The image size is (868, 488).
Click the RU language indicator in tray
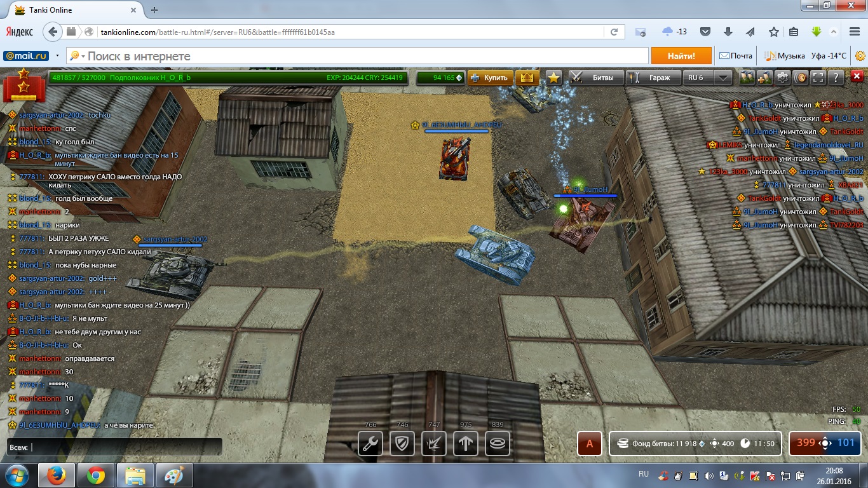644,474
